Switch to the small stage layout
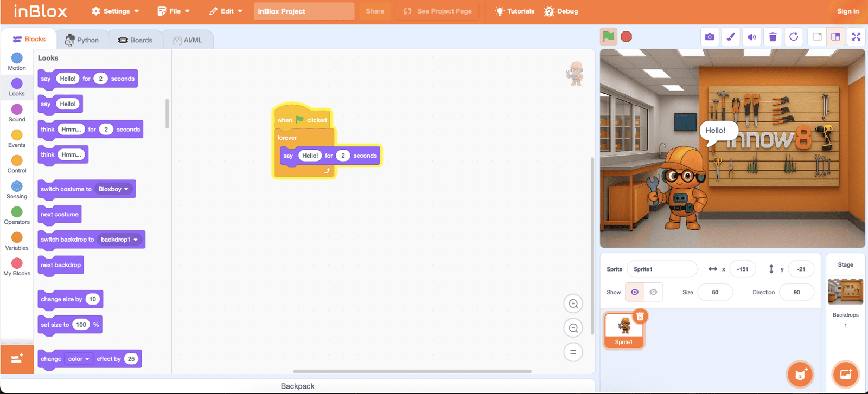 816,37
